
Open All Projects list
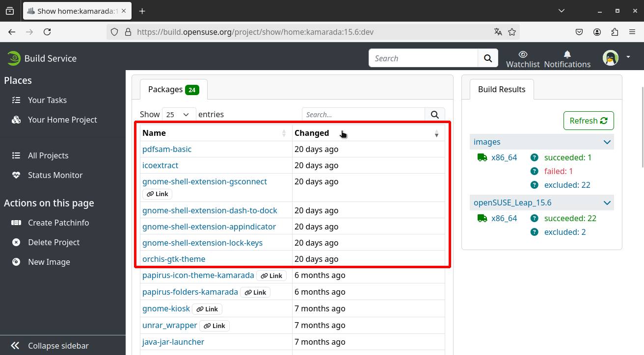coord(48,155)
